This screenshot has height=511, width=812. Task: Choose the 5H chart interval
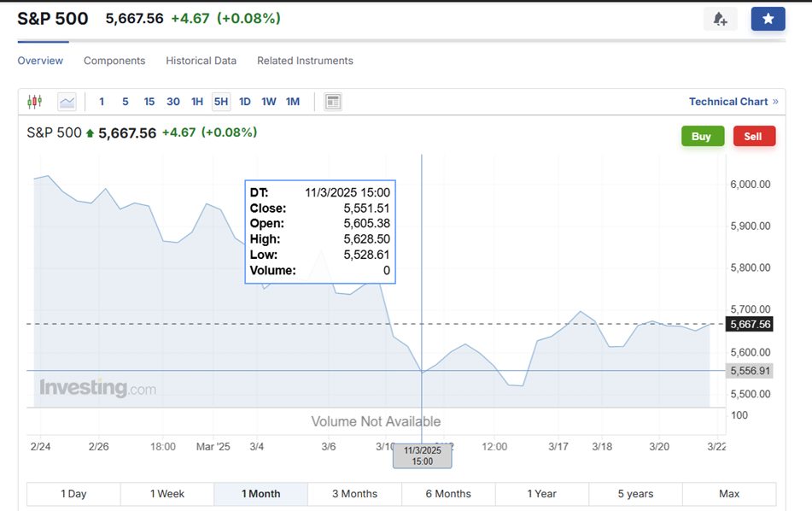tap(221, 102)
